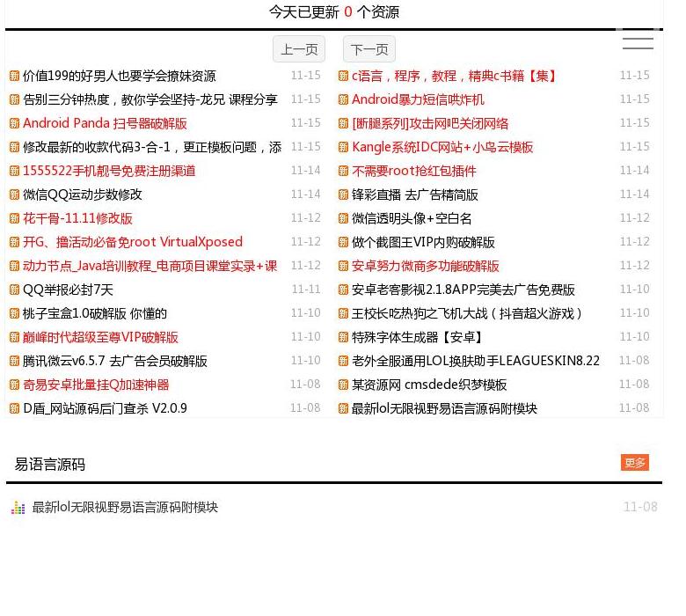Image resolution: width=686 pixels, height=616 pixels.
Task: Click colorful equalizer icon in 易语言源码 list
Action: click(x=18, y=508)
